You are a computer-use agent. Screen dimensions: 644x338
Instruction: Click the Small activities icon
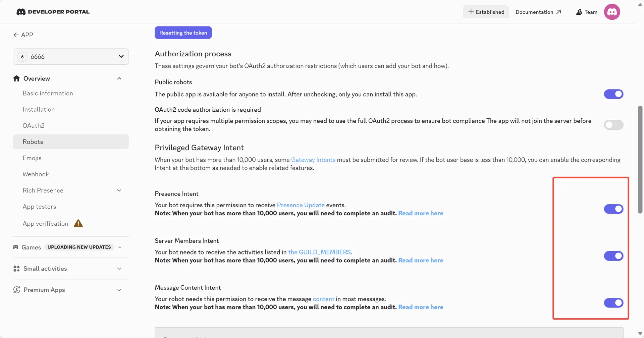point(16,269)
